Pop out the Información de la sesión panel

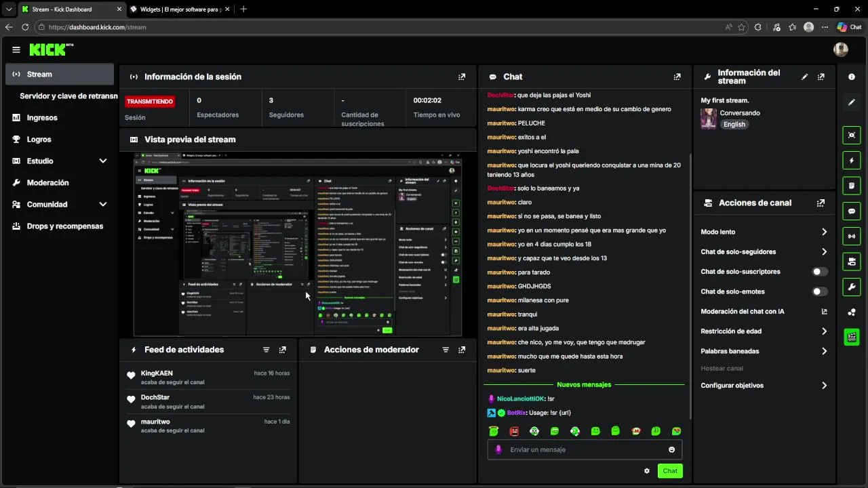462,77
